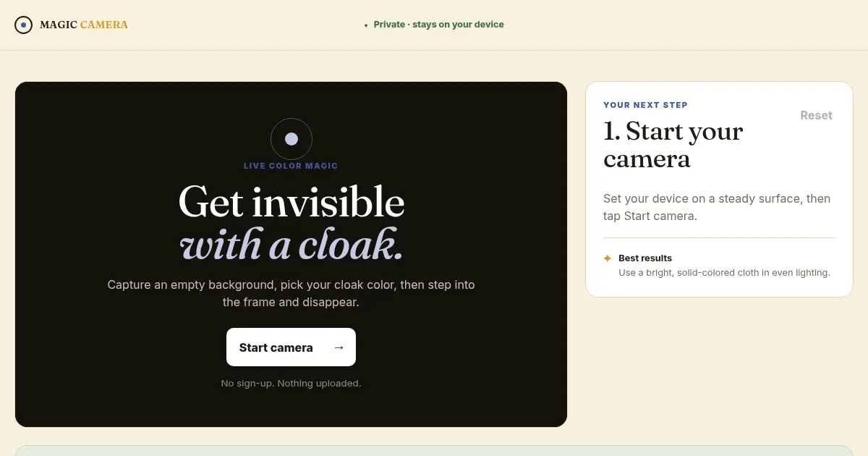Click the 'Set your device on a steady surface' text
Screen dimensions: 868x456
click(717, 207)
